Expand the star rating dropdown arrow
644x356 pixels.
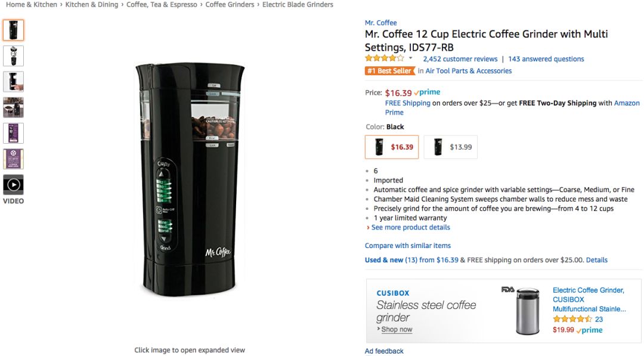410,58
